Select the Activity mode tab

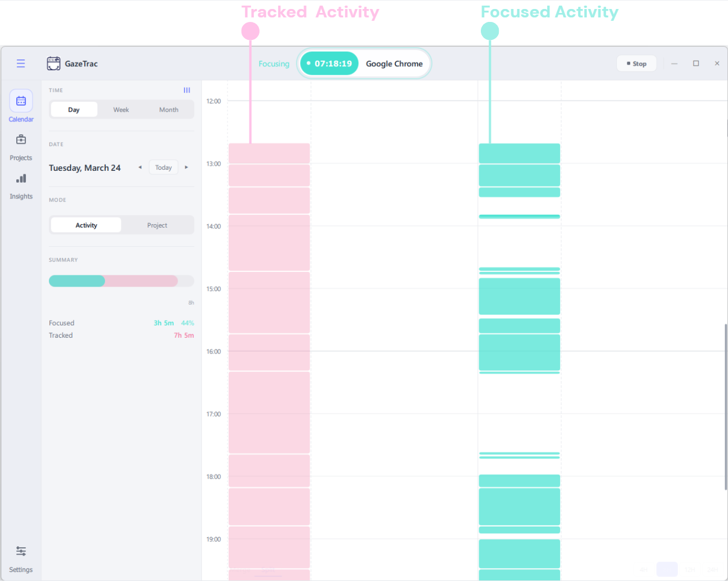[86, 225]
